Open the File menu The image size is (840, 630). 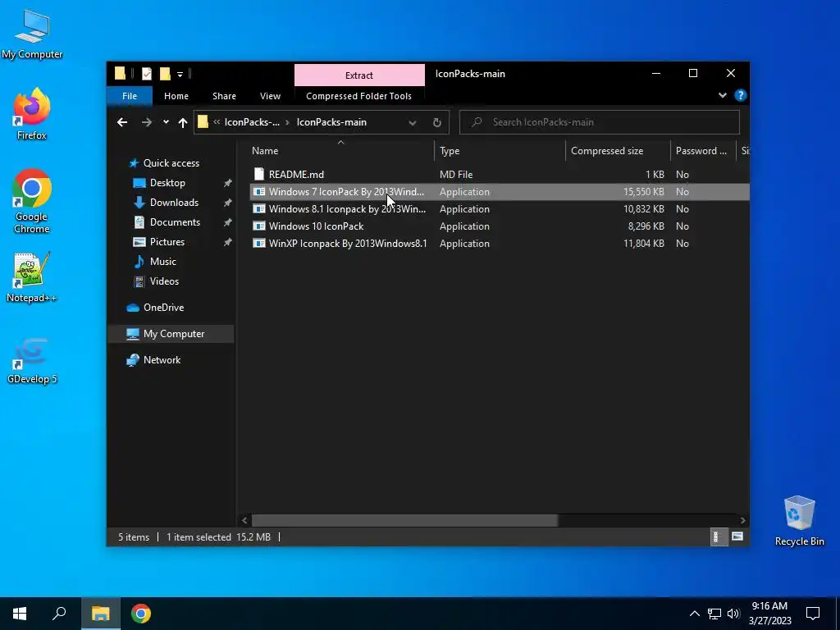pyautogui.click(x=130, y=96)
